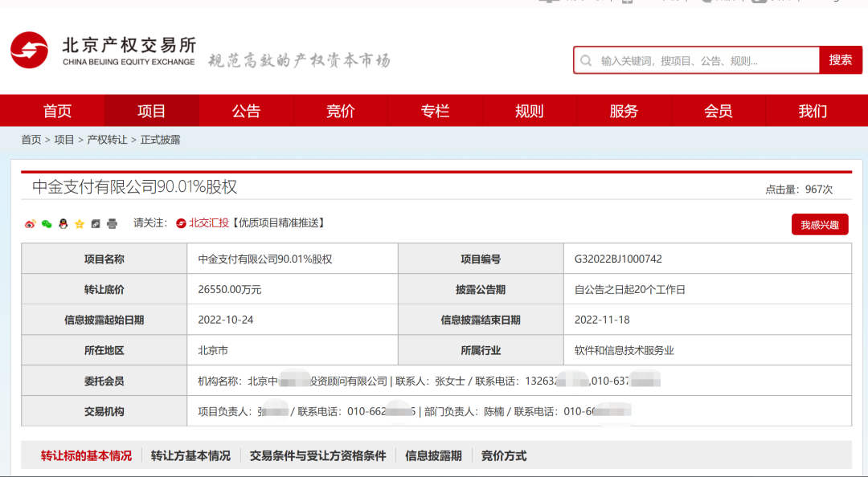This screenshot has height=477, width=868.
Task: Click the search magnifier icon
Action: coord(586,60)
